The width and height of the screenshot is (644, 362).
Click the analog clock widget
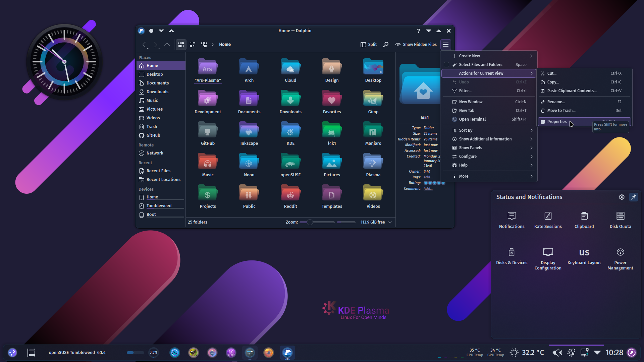pyautogui.click(x=64, y=62)
